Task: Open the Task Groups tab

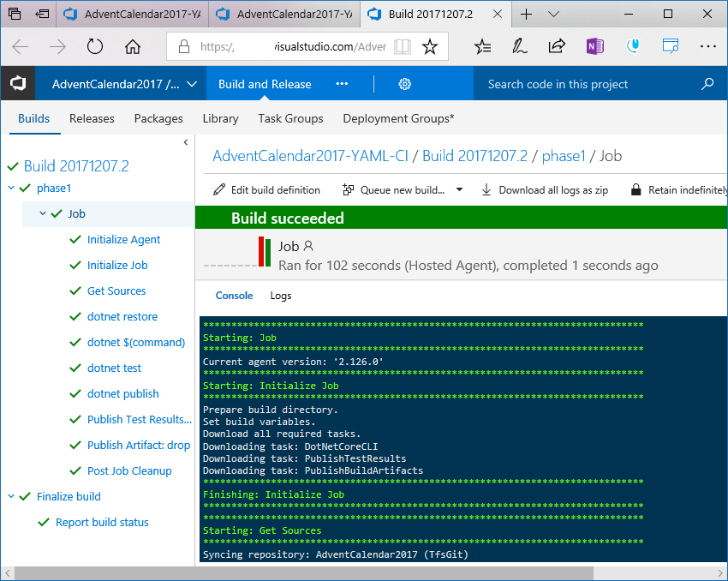Action: [x=290, y=118]
